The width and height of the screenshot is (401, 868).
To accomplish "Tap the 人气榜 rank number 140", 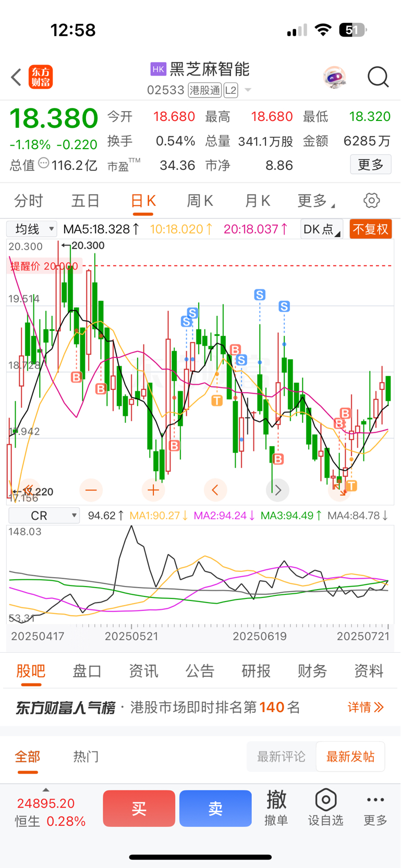I will (272, 707).
